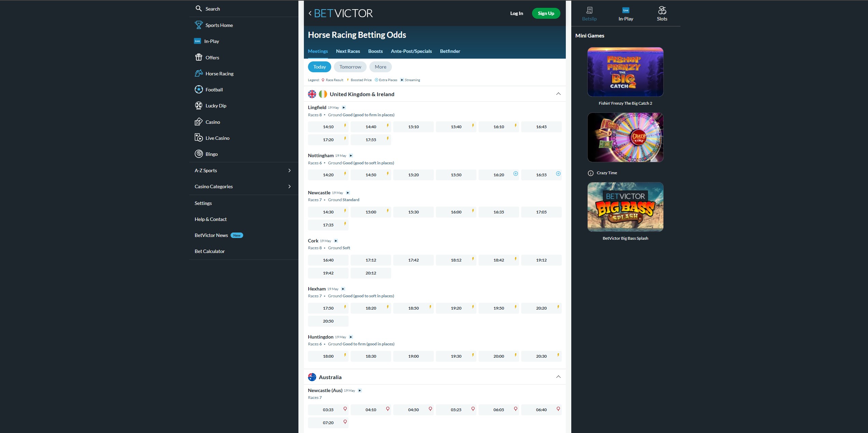The width and height of the screenshot is (868, 433).
Task: Open Bet Calculator link
Action: [x=210, y=251]
